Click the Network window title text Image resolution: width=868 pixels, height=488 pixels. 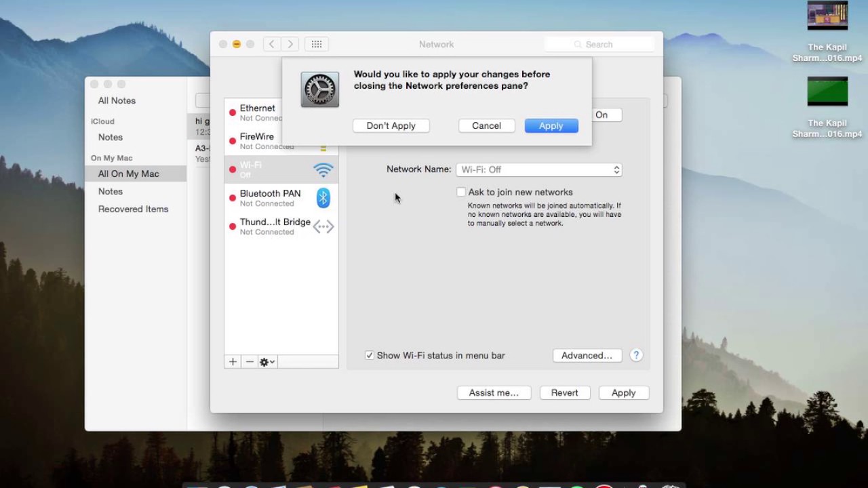(x=436, y=44)
